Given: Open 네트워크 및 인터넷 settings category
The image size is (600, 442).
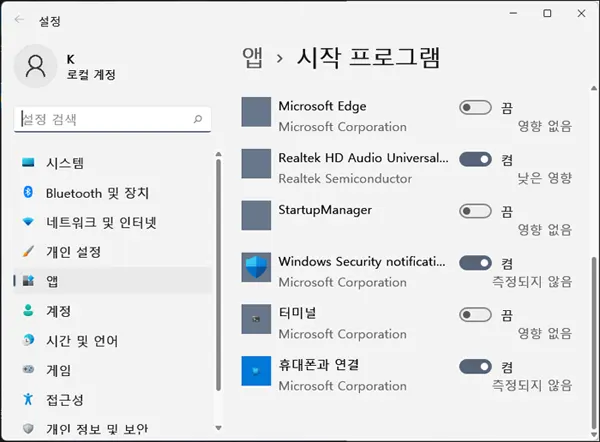Looking at the screenshot, I should tap(112, 222).
